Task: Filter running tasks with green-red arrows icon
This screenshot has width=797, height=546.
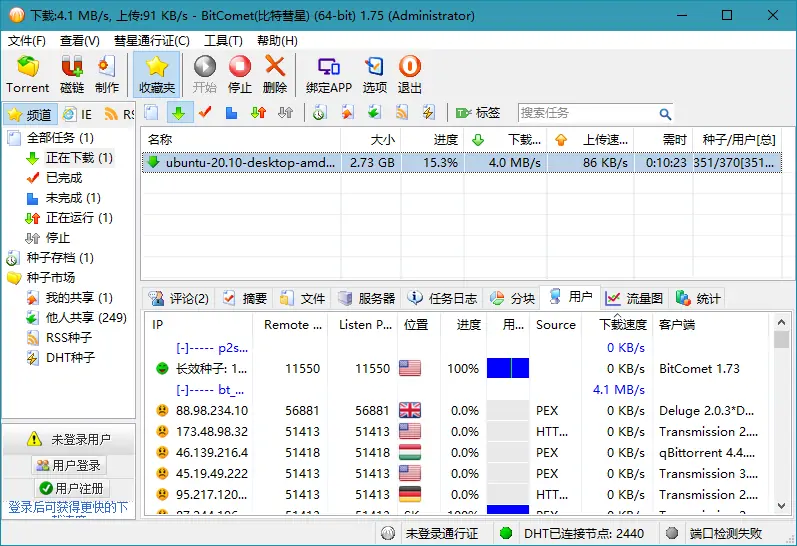Action: tap(258, 112)
